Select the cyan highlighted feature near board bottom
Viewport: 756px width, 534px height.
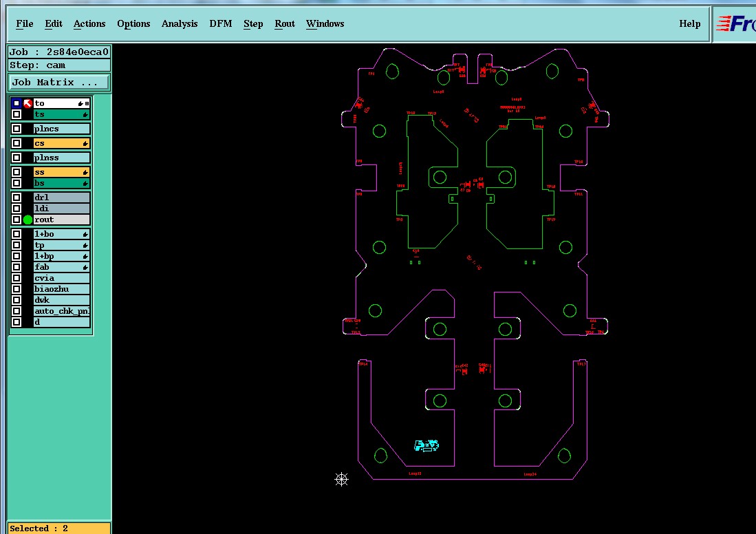pyautogui.click(x=426, y=445)
